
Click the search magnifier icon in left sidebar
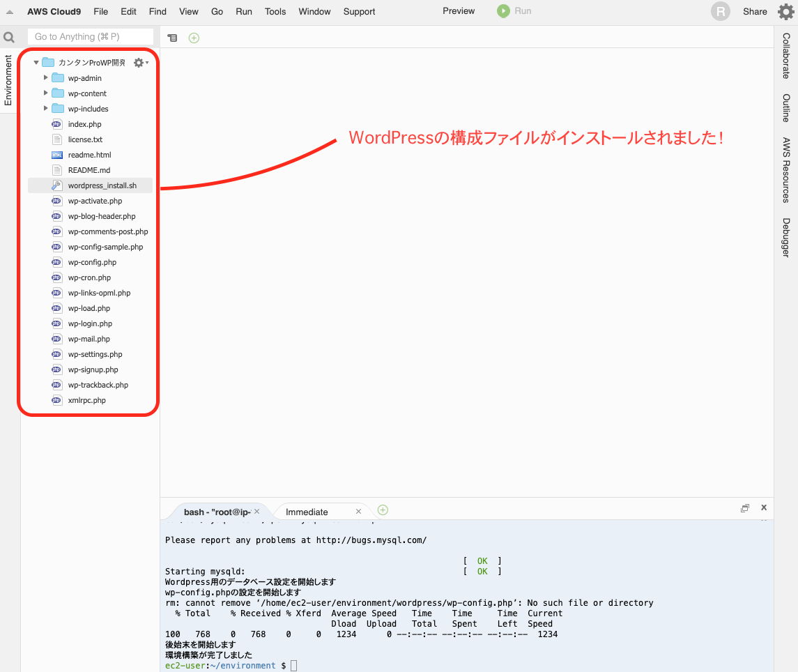coord(9,37)
